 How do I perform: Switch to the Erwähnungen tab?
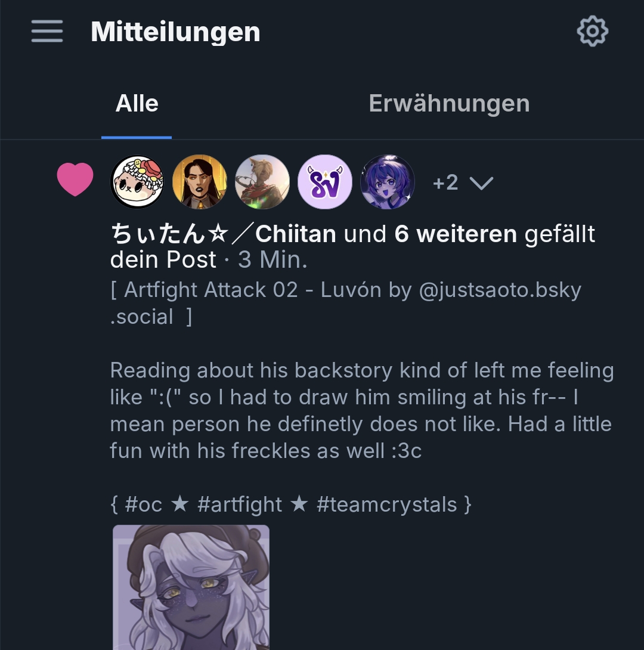pyautogui.click(x=449, y=104)
